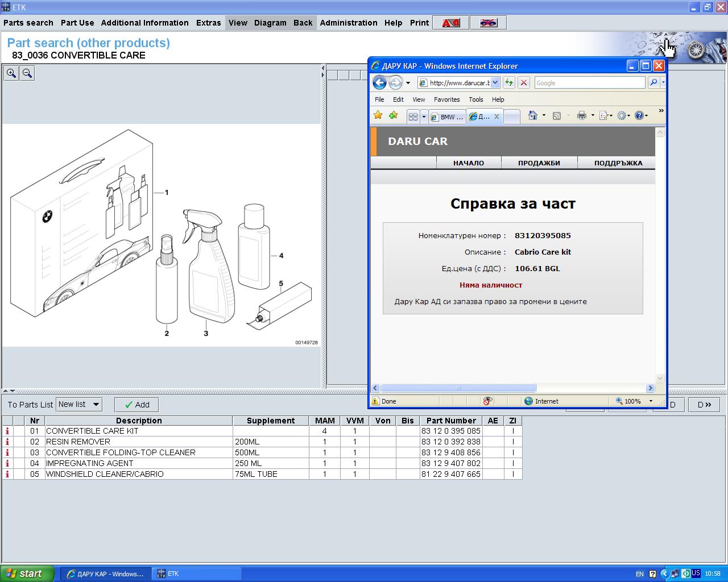Click info icon for IMPREGNATING AGENT row
This screenshot has height=582, width=728.
(x=7, y=463)
